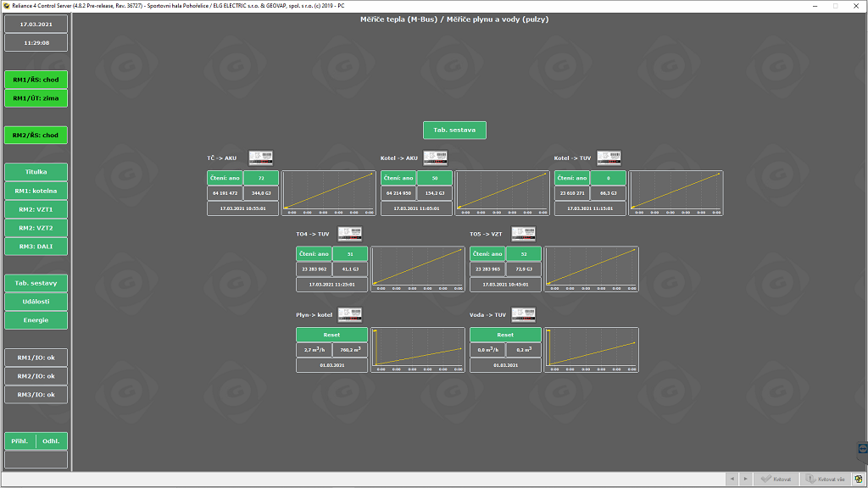Image resolution: width=868 pixels, height=488 pixels.
Task: Open the TO4 -> TUV meter icon
Action: coord(349,234)
